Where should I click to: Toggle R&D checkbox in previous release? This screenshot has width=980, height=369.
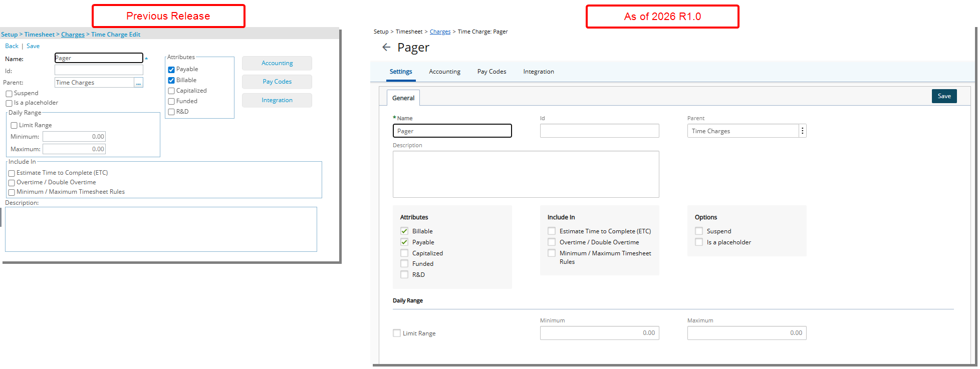click(x=171, y=112)
